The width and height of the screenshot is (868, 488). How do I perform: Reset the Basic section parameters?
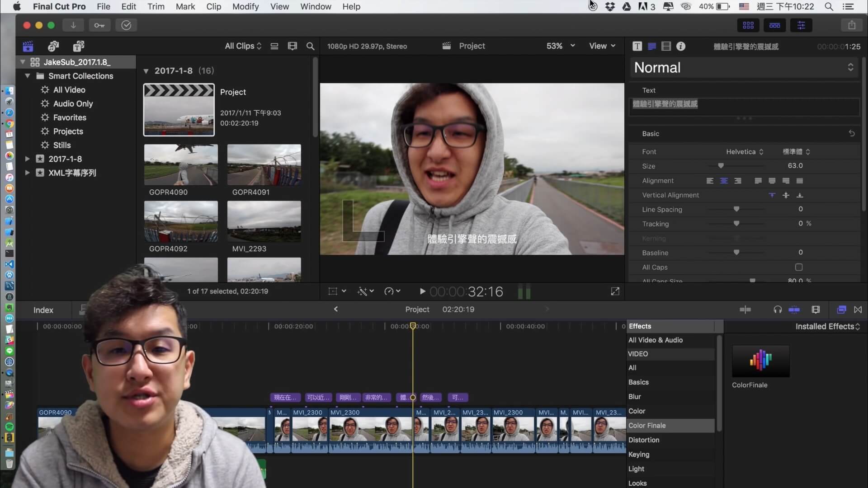[852, 133]
